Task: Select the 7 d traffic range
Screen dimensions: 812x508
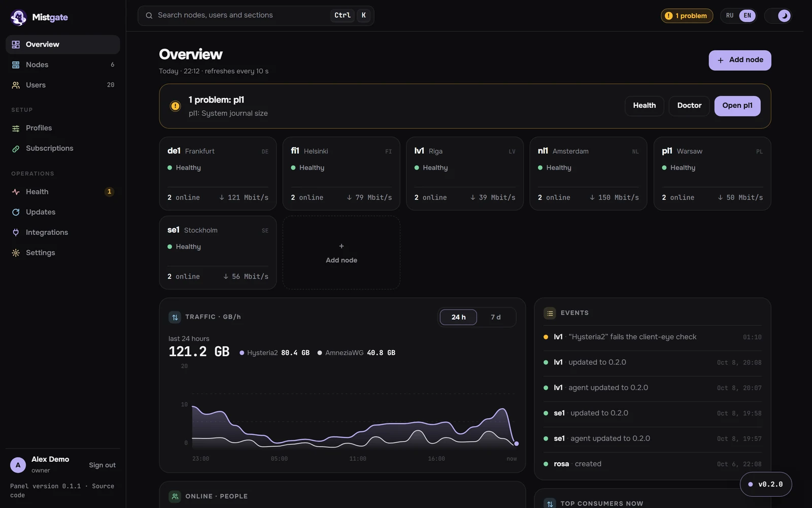Action: coord(496,317)
